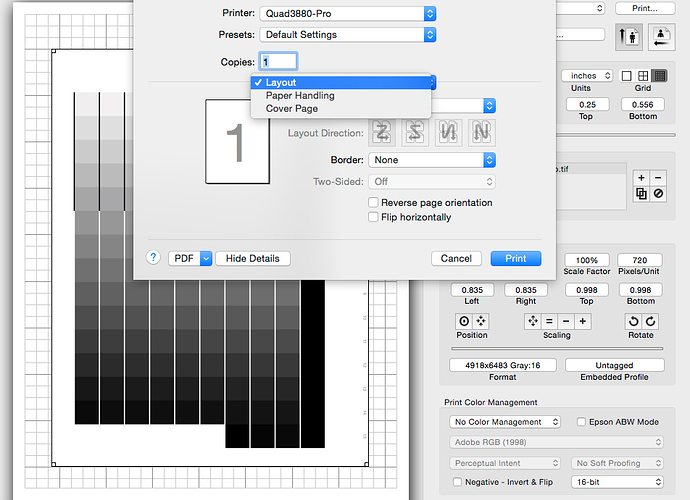
Task: Check Flip horizontally option
Action: click(373, 217)
